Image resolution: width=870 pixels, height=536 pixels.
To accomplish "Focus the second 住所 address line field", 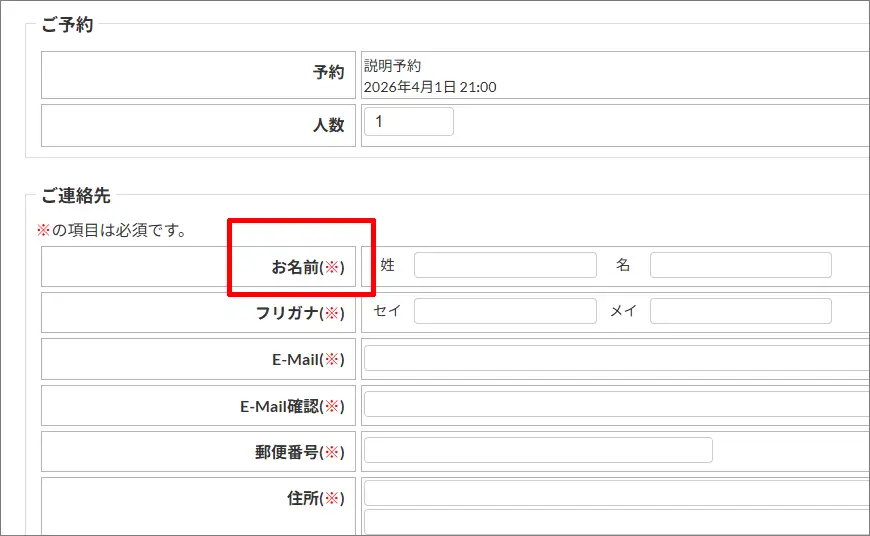I will tap(616, 523).
